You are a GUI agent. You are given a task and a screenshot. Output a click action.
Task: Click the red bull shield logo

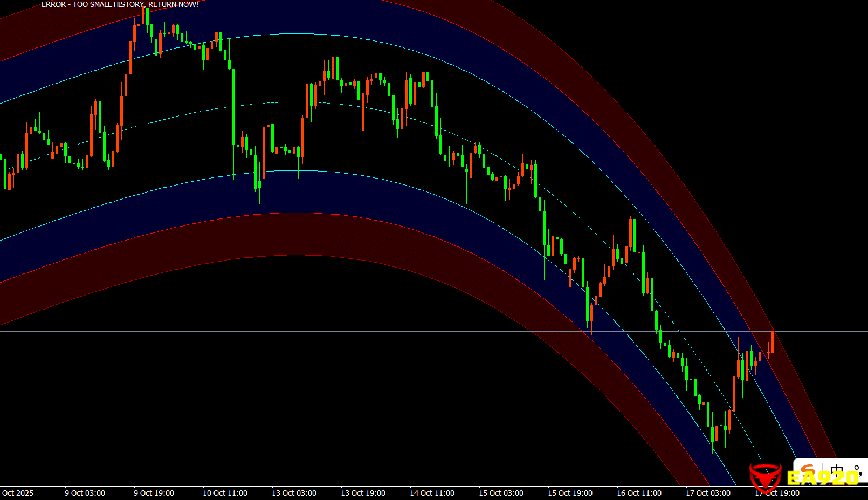pyautogui.click(x=764, y=476)
